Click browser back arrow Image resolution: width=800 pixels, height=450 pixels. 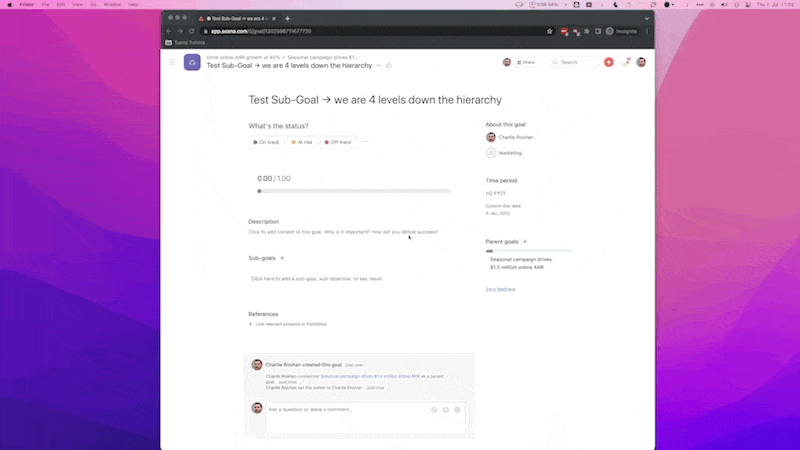coord(169,31)
